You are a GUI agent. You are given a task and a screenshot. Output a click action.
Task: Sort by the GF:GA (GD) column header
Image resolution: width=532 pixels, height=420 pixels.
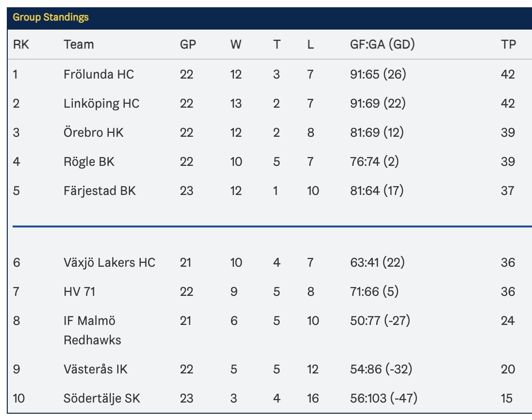(x=382, y=45)
